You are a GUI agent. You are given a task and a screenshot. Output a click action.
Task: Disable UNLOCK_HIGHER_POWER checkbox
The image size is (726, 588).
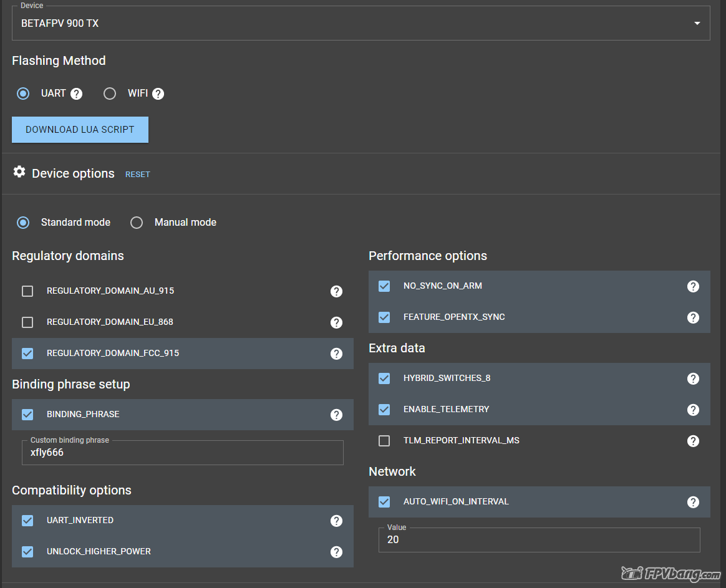(27, 552)
